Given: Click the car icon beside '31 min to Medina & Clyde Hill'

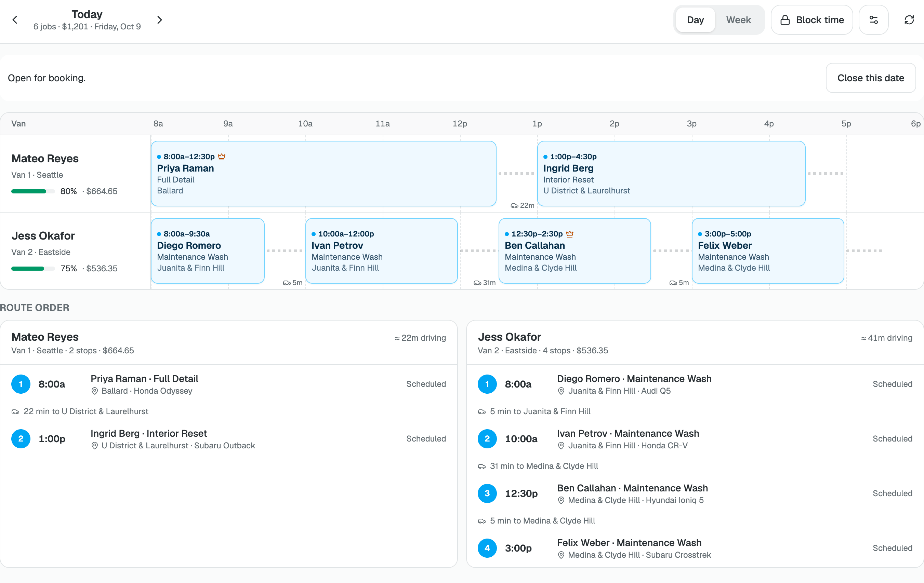Looking at the screenshot, I should [481, 466].
